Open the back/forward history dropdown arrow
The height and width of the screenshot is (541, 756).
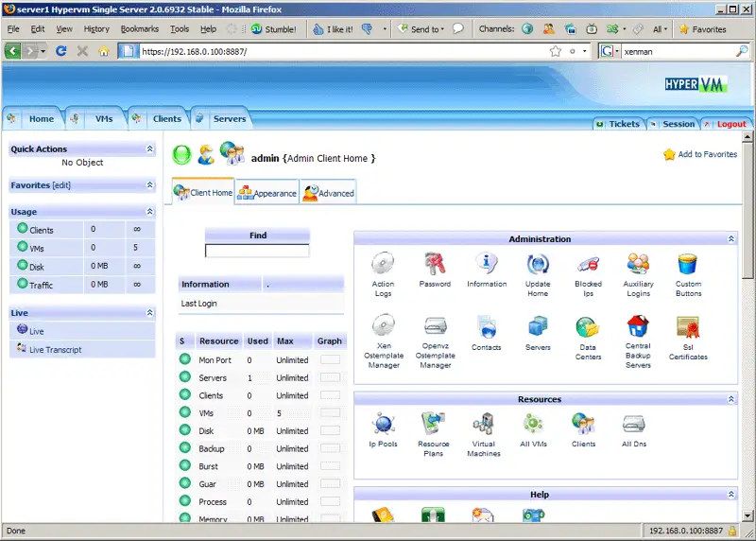coord(43,51)
